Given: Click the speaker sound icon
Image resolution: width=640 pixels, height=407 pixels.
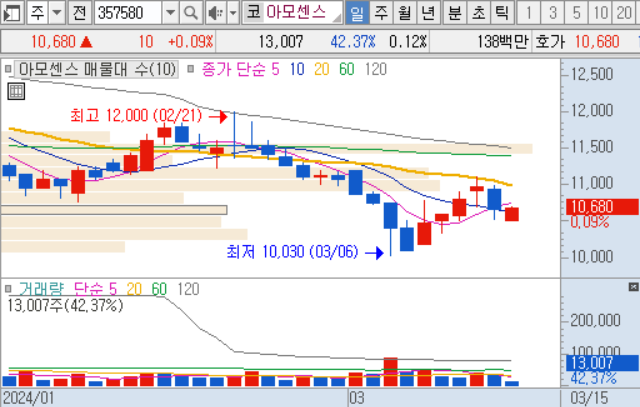Looking at the screenshot, I should pyautogui.click(x=215, y=13).
